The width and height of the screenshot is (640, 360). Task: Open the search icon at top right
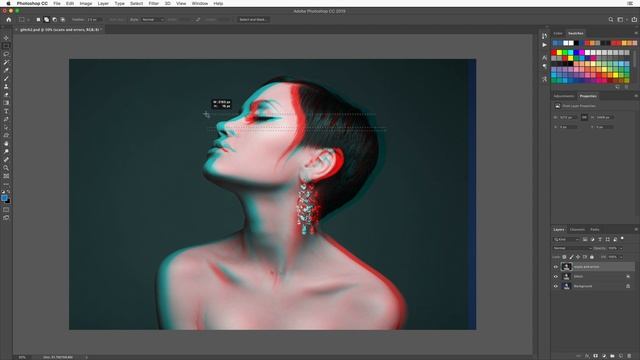coord(611,19)
